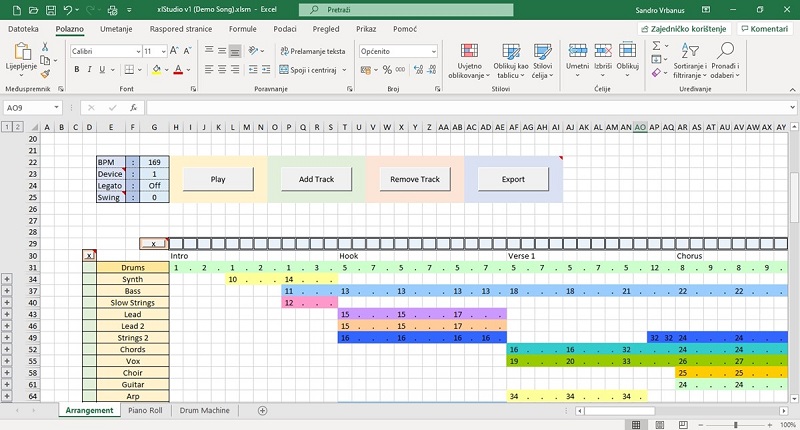Expand the Synth track group
This screenshot has height=430, width=800.
coord(7,279)
